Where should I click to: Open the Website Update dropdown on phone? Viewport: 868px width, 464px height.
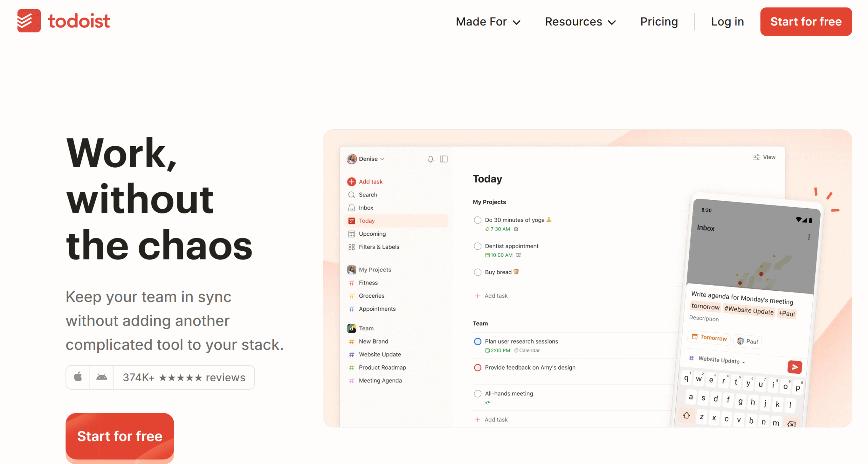tap(716, 360)
